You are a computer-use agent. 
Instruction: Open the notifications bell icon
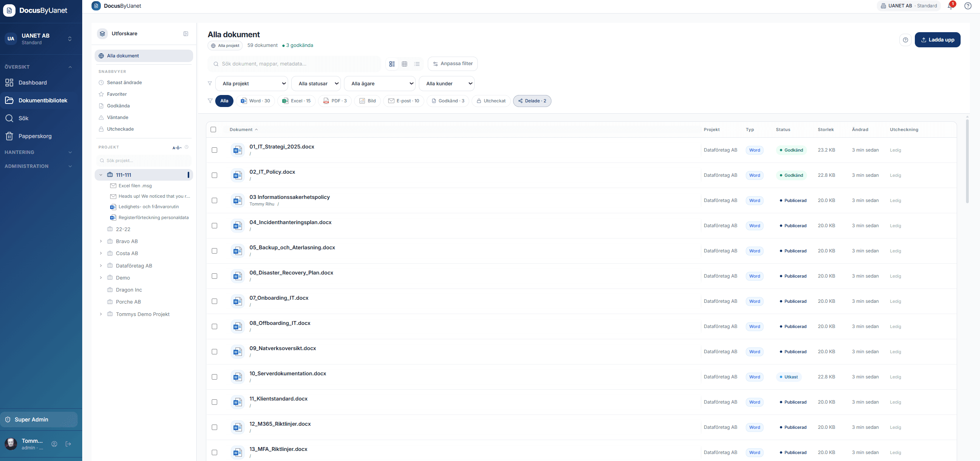click(950, 6)
